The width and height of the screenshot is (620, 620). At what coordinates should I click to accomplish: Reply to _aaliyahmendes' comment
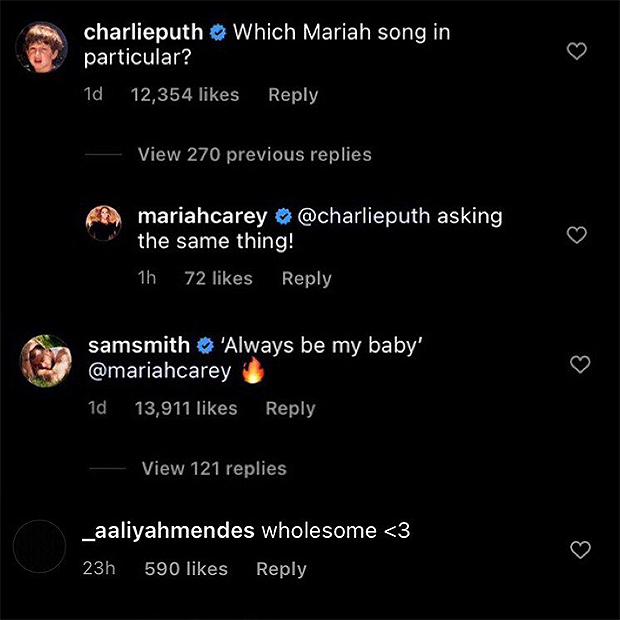(x=281, y=569)
